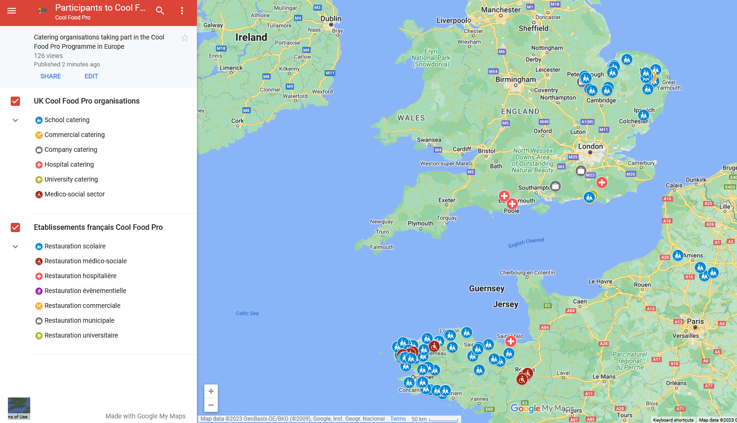Collapse the UK Cool Food Pro legend chevron
The width and height of the screenshot is (737, 423).
point(16,120)
